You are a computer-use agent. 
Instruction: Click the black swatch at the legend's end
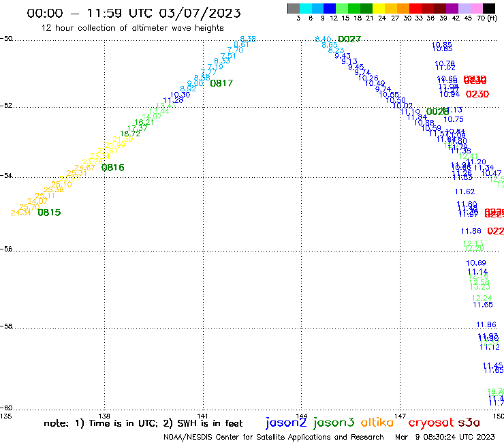pos(489,8)
